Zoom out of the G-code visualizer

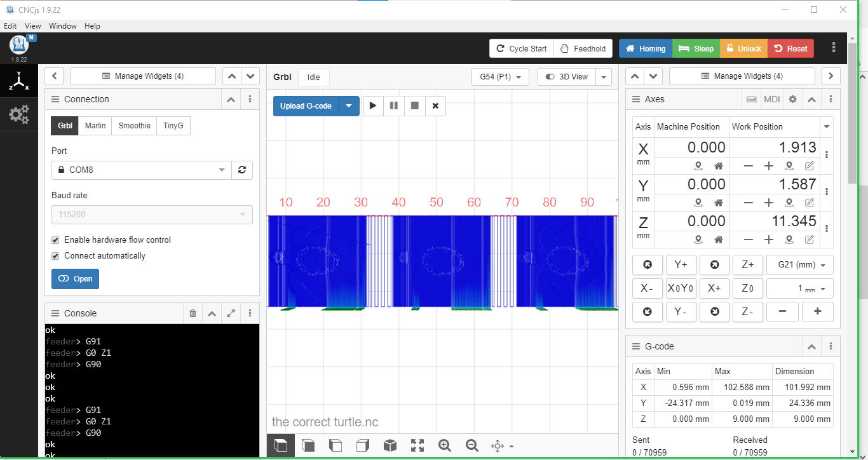(472, 445)
